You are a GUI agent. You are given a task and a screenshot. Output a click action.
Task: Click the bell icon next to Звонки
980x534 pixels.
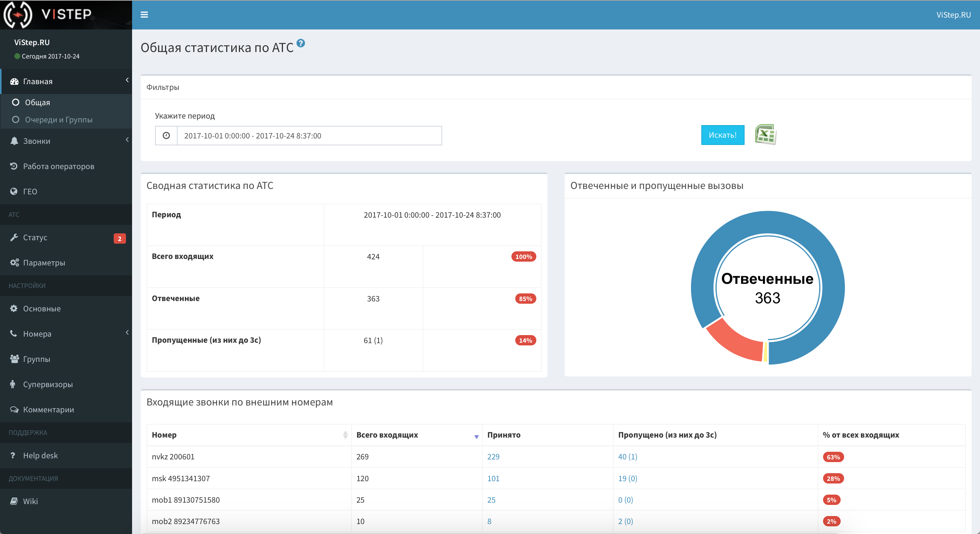click(x=14, y=141)
